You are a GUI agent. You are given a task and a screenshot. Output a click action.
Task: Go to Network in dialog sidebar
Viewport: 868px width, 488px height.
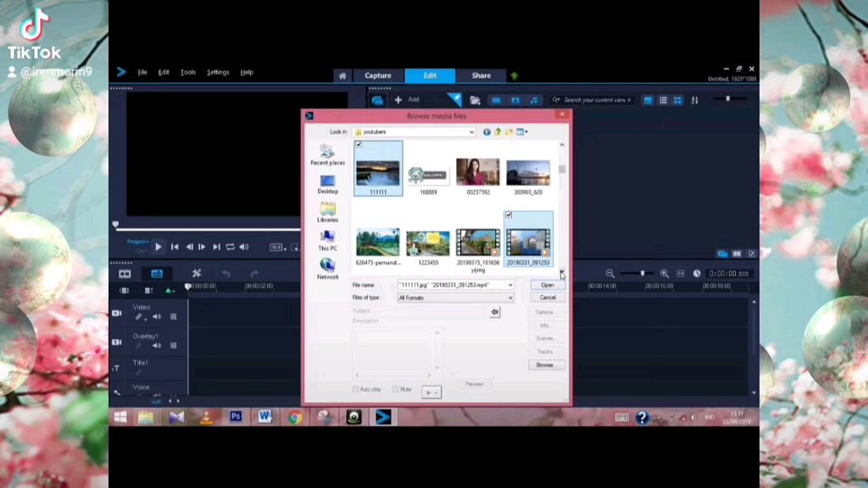(x=327, y=269)
